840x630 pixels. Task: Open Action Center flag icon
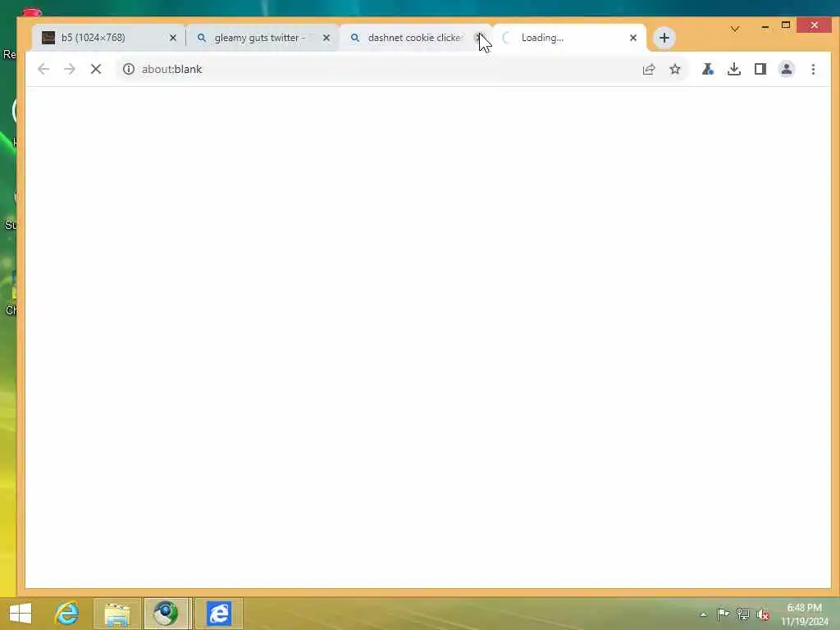[x=723, y=614]
